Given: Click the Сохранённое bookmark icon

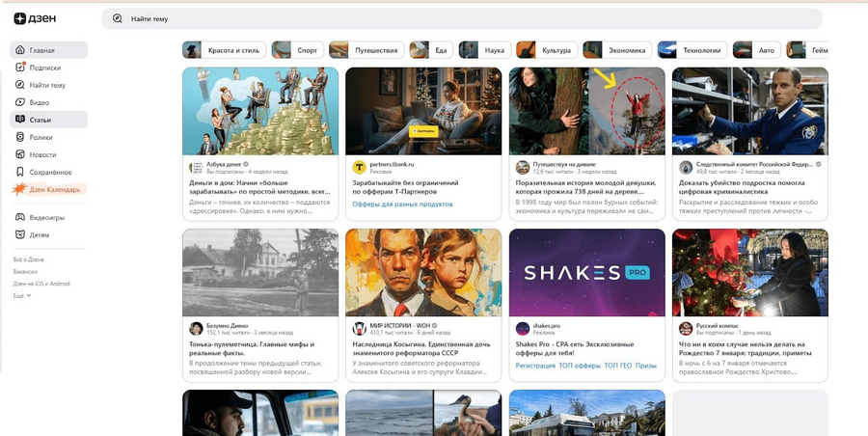Looking at the screenshot, I should click(x=20, y=172).
